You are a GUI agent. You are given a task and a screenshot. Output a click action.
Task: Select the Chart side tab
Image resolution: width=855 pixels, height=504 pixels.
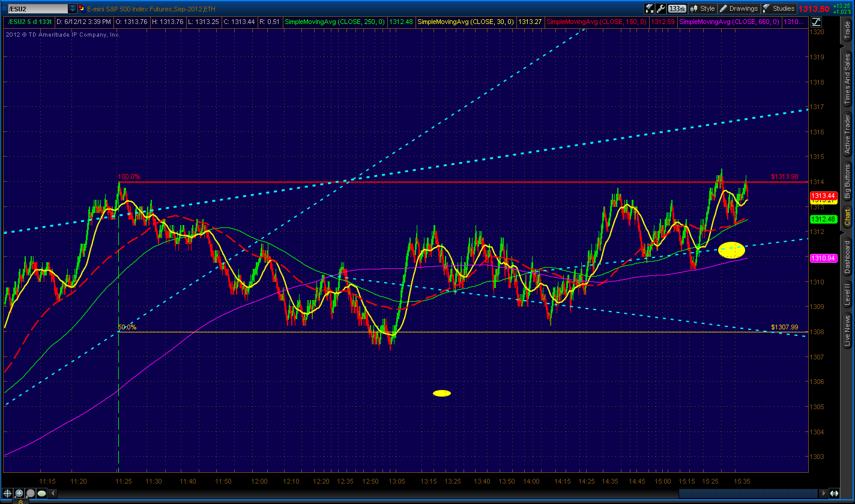[x=847, y=217]
